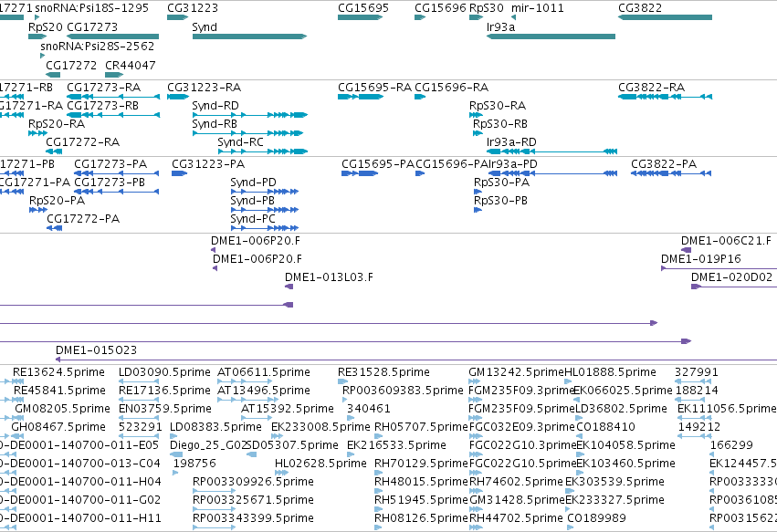Image resolution: width=777 pixels, height=532 pixels.
Task: Select EST label RE31528.5prime
Action: 383,372
